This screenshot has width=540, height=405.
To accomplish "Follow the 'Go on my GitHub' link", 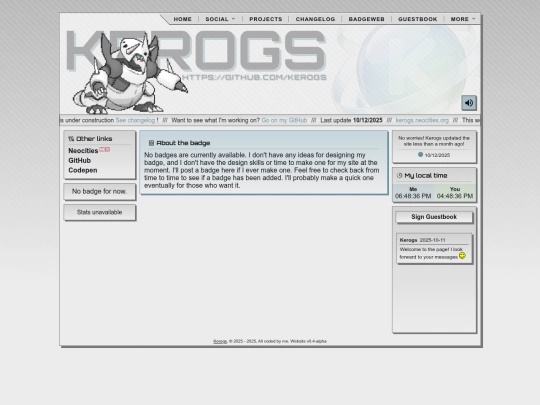I will [284, 120].
